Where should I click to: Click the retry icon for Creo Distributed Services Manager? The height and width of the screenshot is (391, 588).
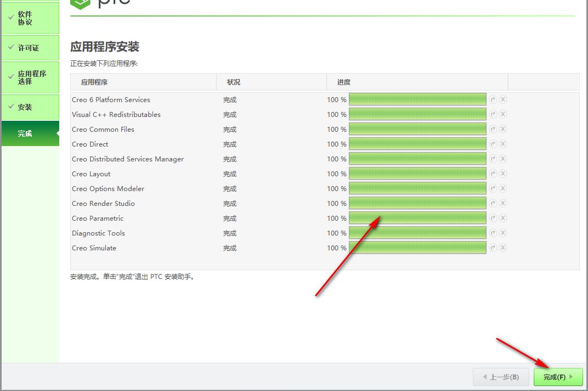493,159
